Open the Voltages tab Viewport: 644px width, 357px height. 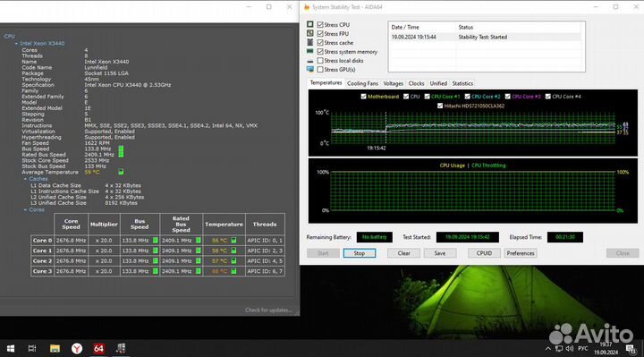pyautogui.click(x=393, y=83)
